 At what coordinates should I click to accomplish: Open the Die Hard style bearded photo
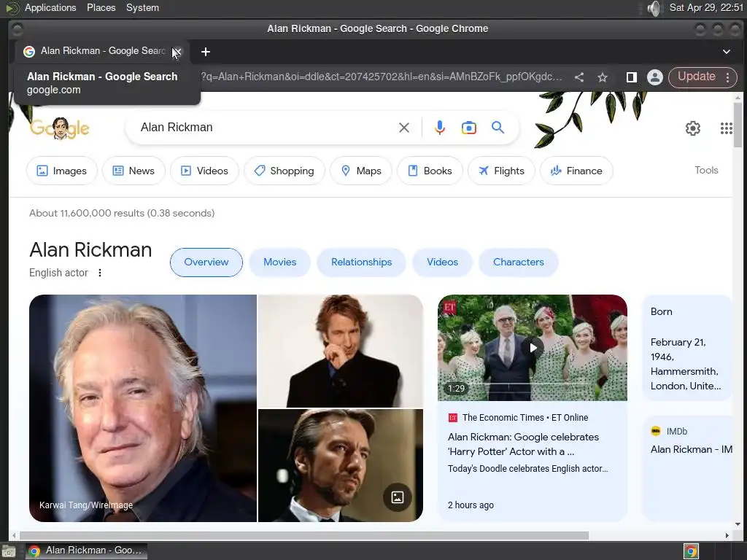[340, 465]
